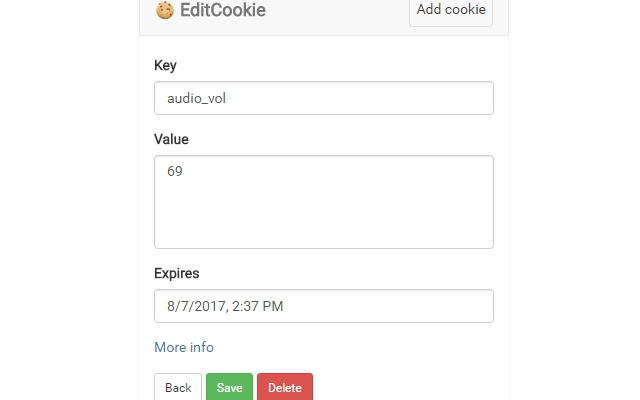Click the Key field label
Screen dimensions: 640x400
coord(165,65)
